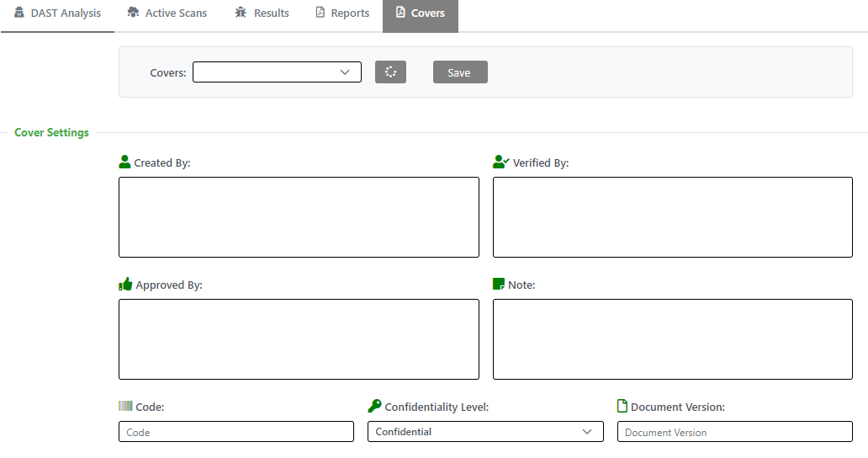This screenshot has height=458, width=868.
Task: Expand the Confidentiality Level dropdown
Action: click(x=485, y=431)
